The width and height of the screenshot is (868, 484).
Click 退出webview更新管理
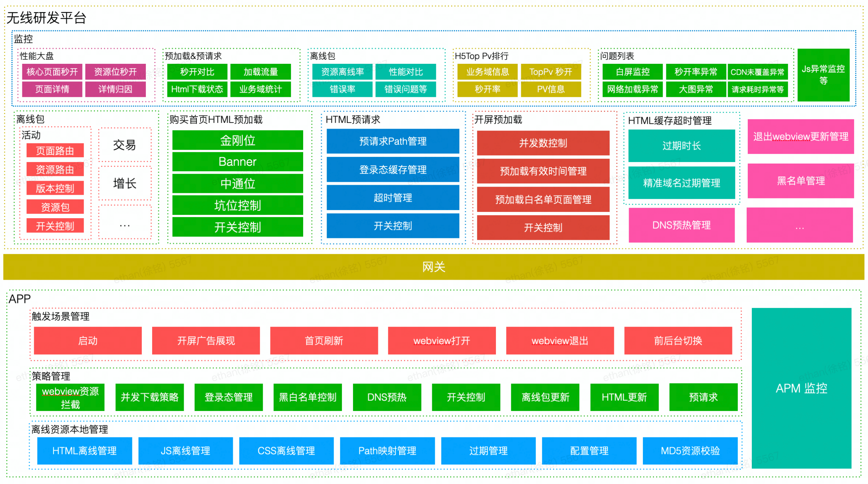800,136
